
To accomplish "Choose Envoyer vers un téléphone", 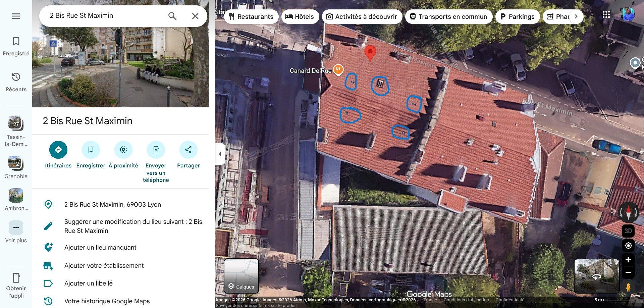I will pyautogui.click(x=156, y=162).
